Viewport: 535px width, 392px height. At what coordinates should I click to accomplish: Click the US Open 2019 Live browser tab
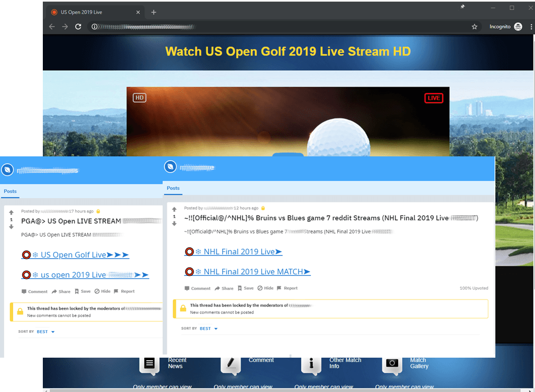[95, 12]
